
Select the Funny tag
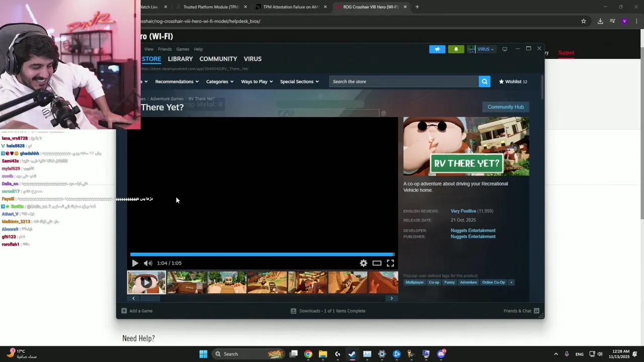click(x=449, y=283)
